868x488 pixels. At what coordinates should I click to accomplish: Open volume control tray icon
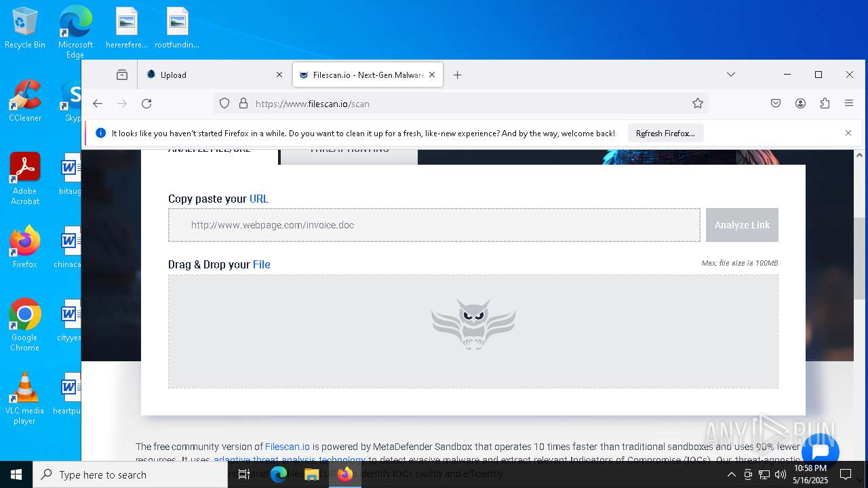click(x=781, y=474)
